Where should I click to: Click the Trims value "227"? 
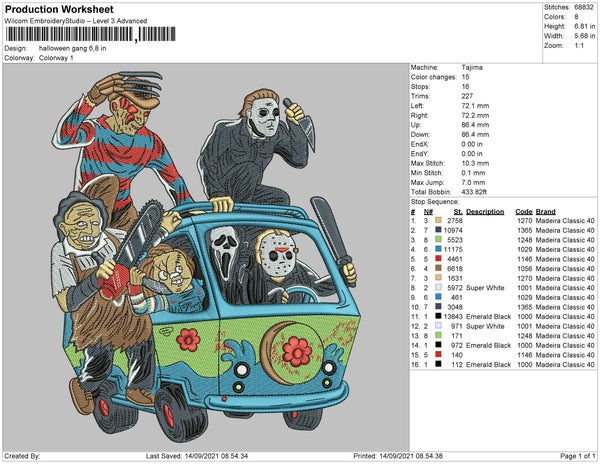point(467,96)
